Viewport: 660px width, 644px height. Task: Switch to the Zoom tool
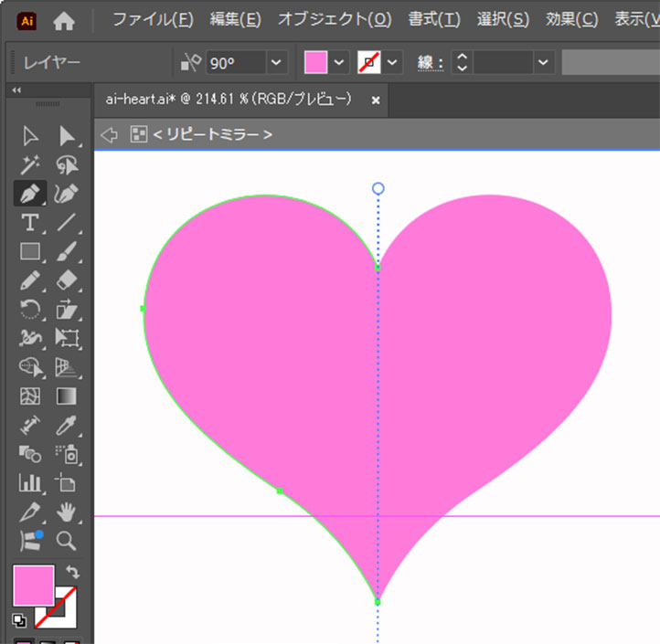pyautogui.click(x=67, y=541)
